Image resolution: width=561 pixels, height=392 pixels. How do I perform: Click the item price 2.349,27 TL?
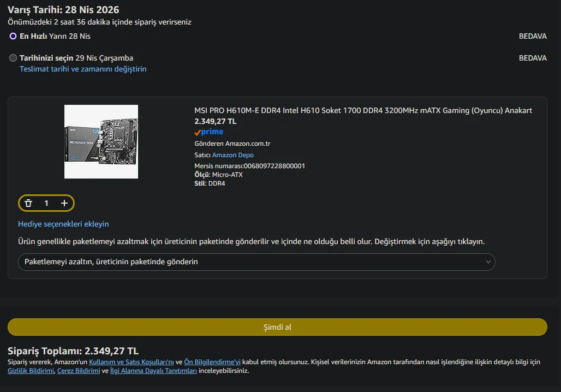216,121
